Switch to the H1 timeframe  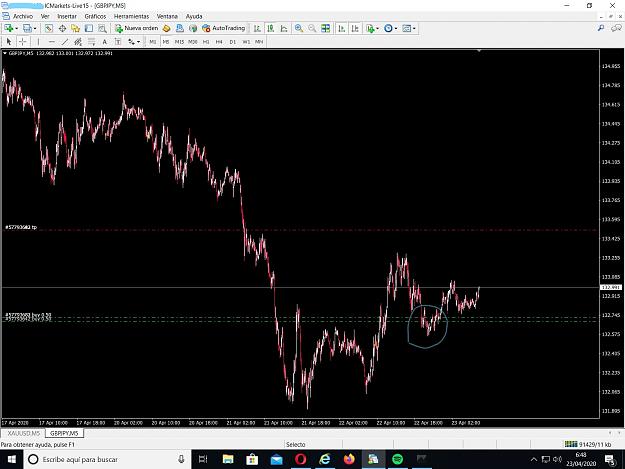coord(206,41)
